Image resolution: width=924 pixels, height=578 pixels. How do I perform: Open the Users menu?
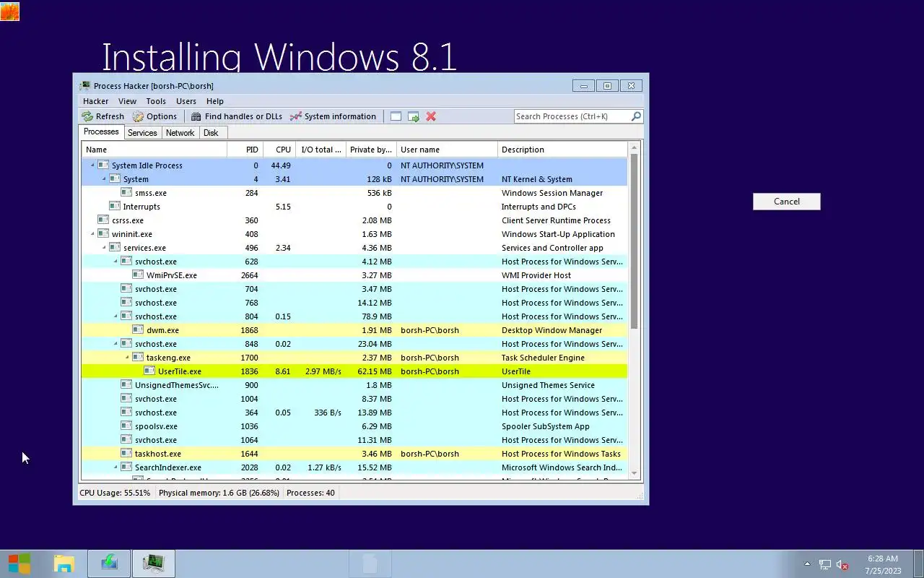(x=186, y=101)
